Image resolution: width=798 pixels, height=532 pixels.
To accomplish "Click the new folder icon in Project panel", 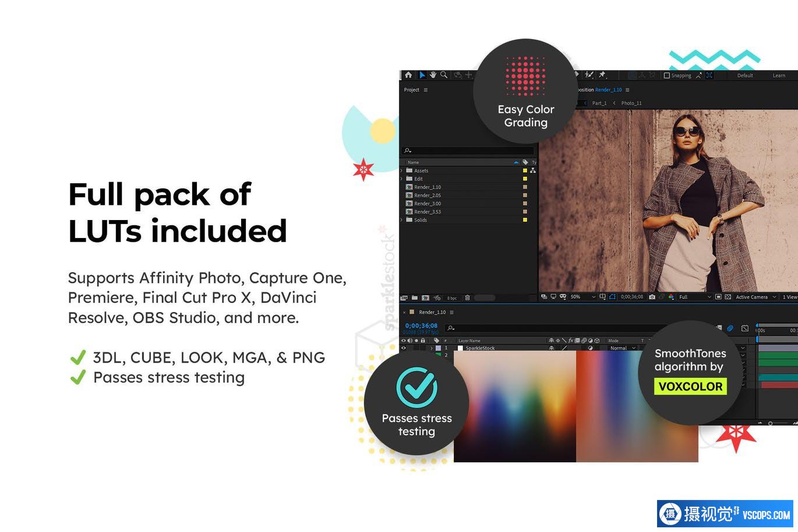I will tap(415, 298).
